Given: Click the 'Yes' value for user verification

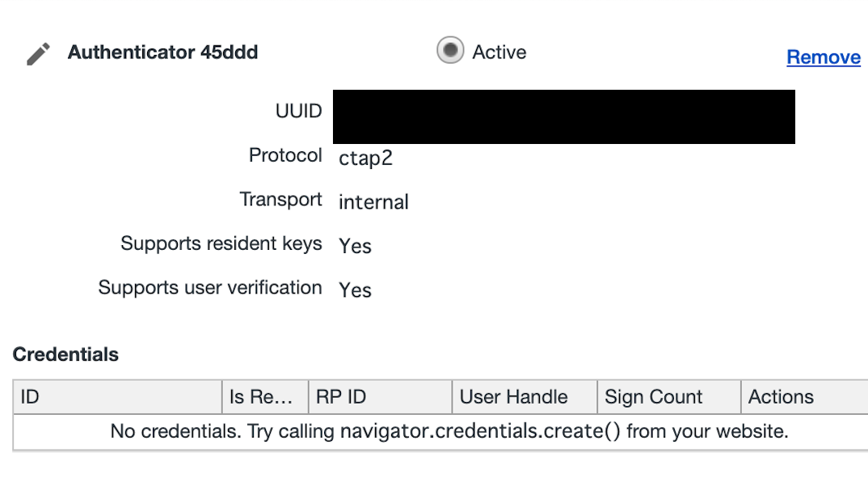Looking at the screenshot, I should [354, 289].
